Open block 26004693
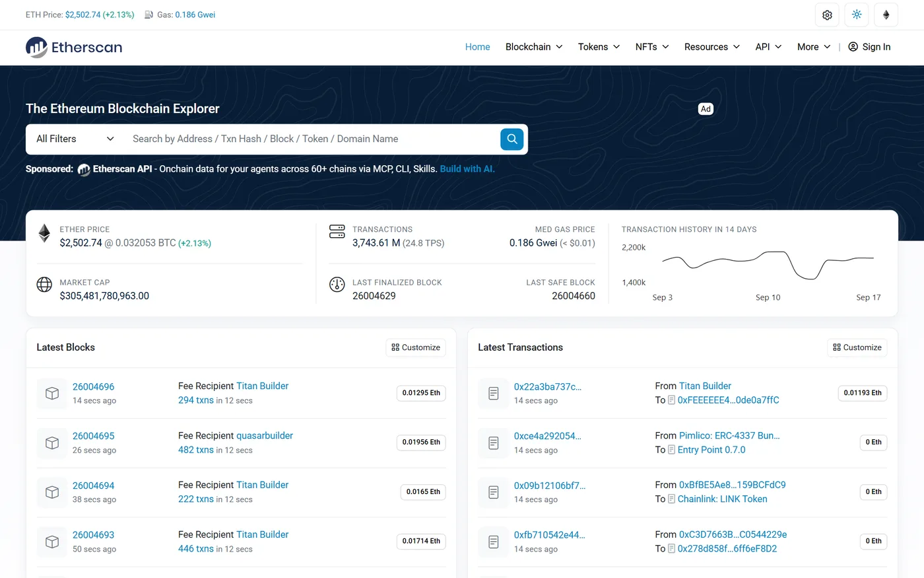Image resolution: width=924 pixels, height=578 pixels. pos(93,536)
